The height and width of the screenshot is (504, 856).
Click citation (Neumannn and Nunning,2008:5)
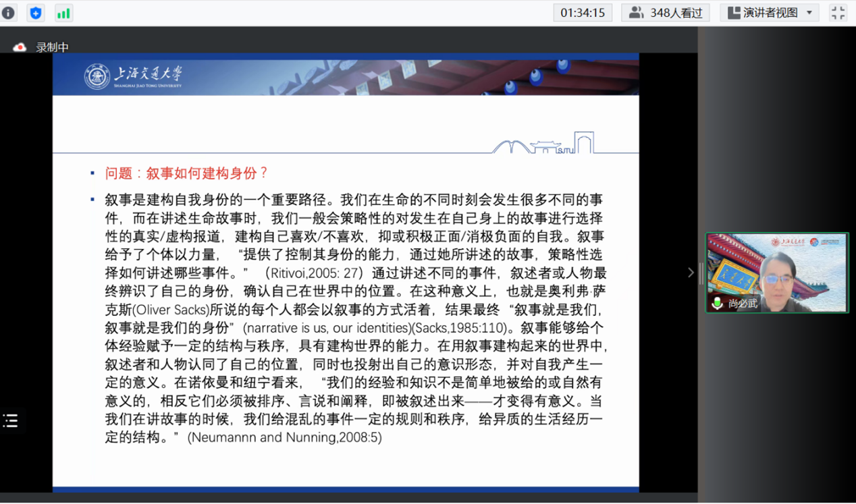pos(284,437)
